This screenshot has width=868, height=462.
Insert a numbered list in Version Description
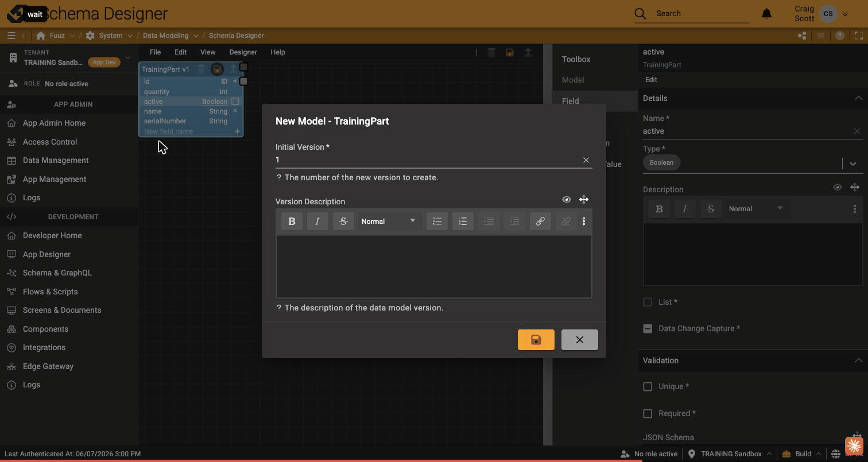[463, 222]
